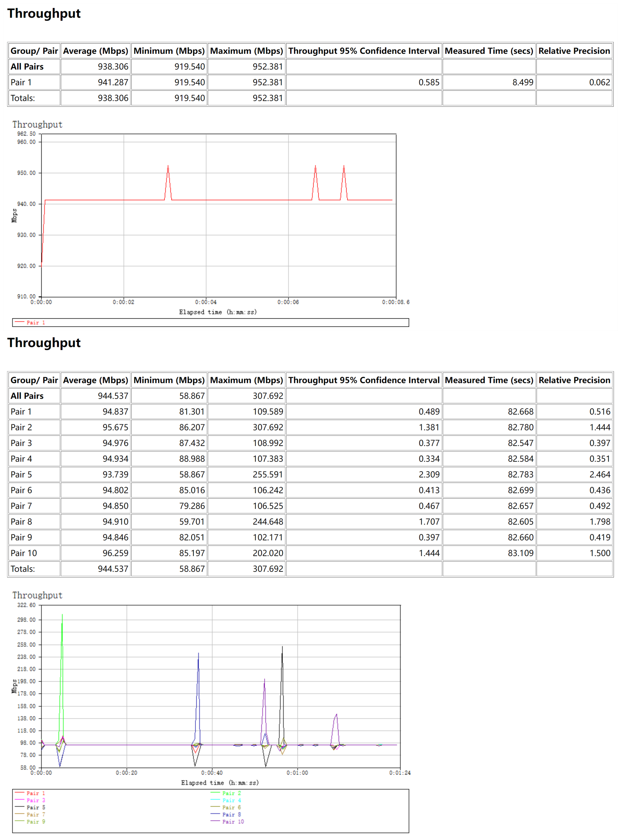
Task: Click the Pair 5 row label in table
Action: pyautogui.click(x=21, y=475)
